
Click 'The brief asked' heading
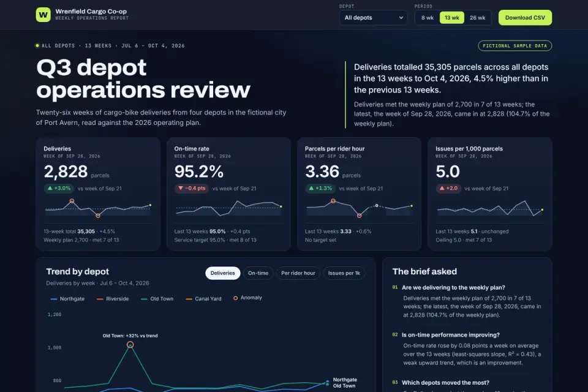pyautogui.click(x=424, y=271)
